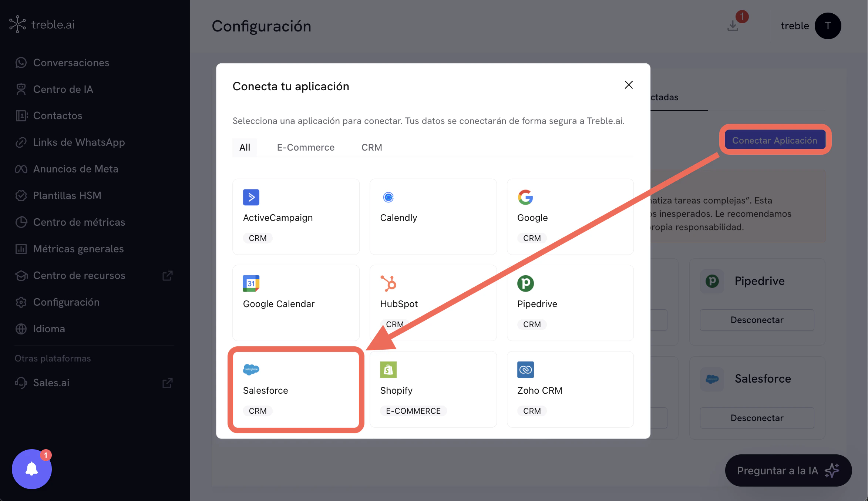Select the Anuncios de Meta icon
Screen dimensions: 868x501
click(21, 169)
